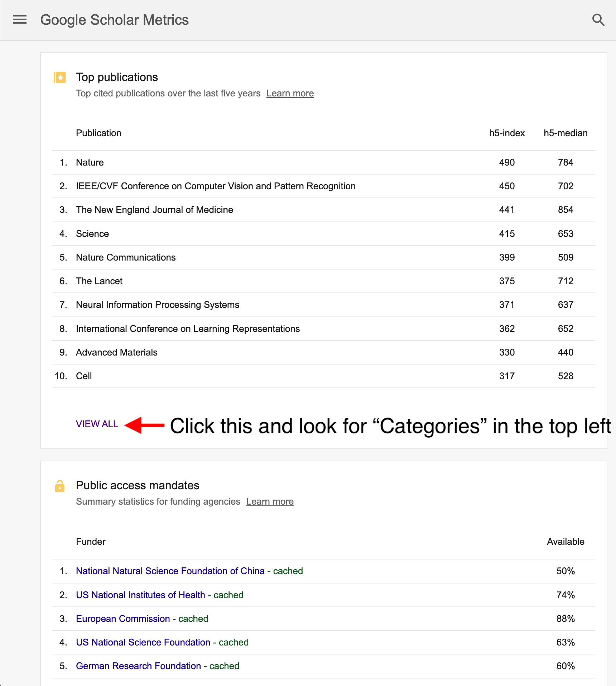
Task: Open US National Institutes of Health link
Action: coord(140,595)
